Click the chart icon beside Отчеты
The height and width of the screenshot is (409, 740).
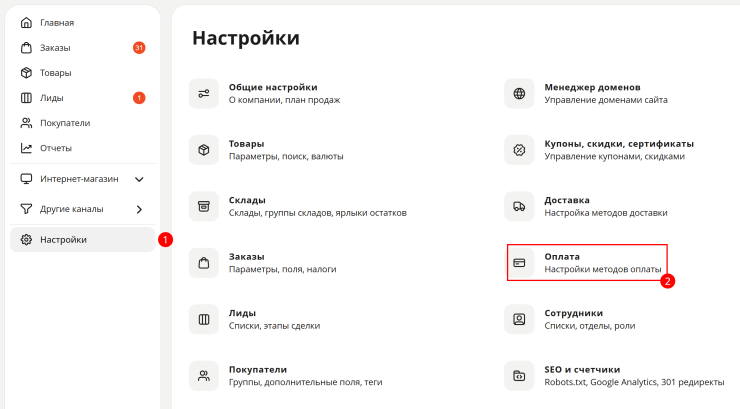coord(26,148)
